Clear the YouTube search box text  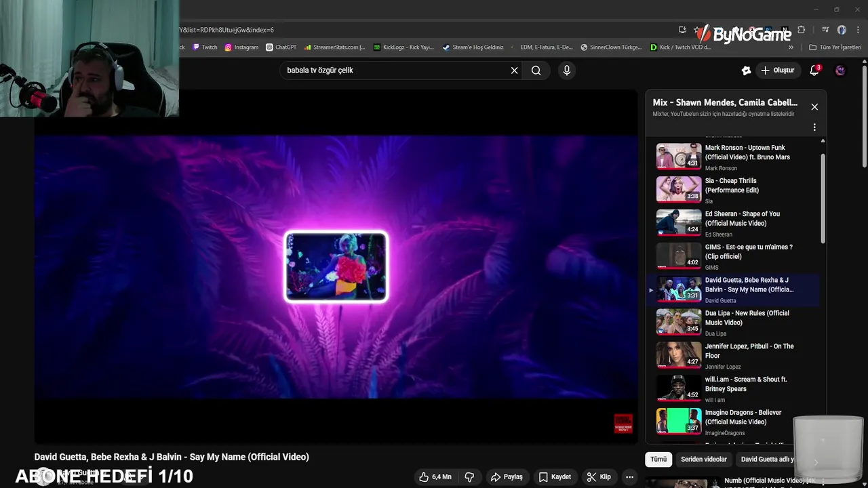point(514,70)
